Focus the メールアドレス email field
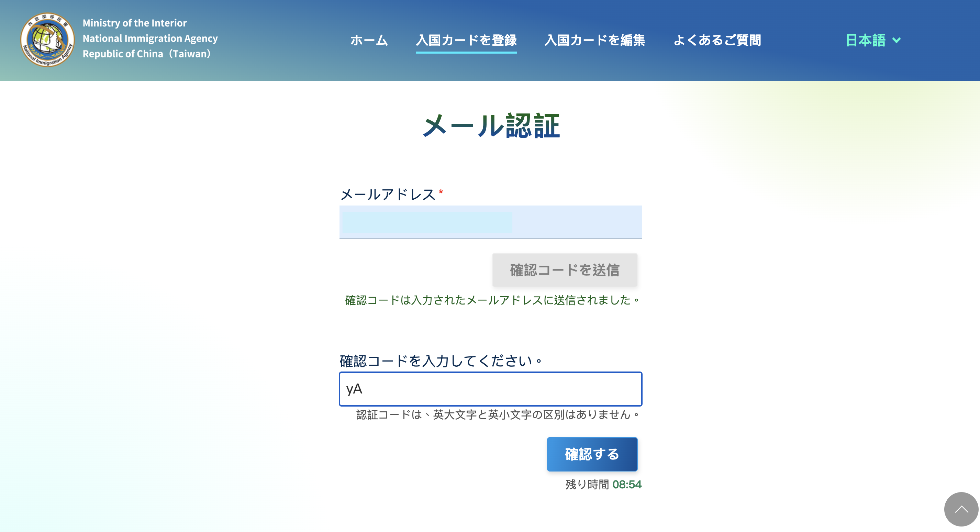The height and width of the screenshot is (532, 980). (x=490, y=222)
